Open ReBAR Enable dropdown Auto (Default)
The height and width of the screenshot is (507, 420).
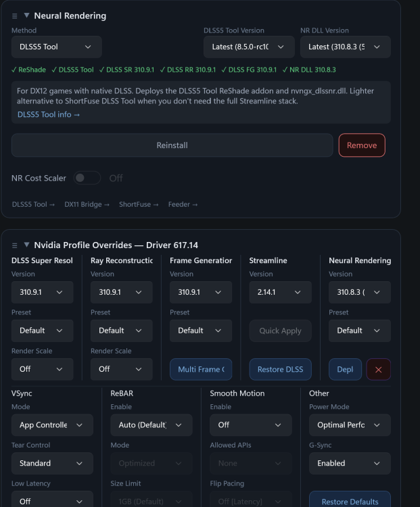(x=151, y=425)
